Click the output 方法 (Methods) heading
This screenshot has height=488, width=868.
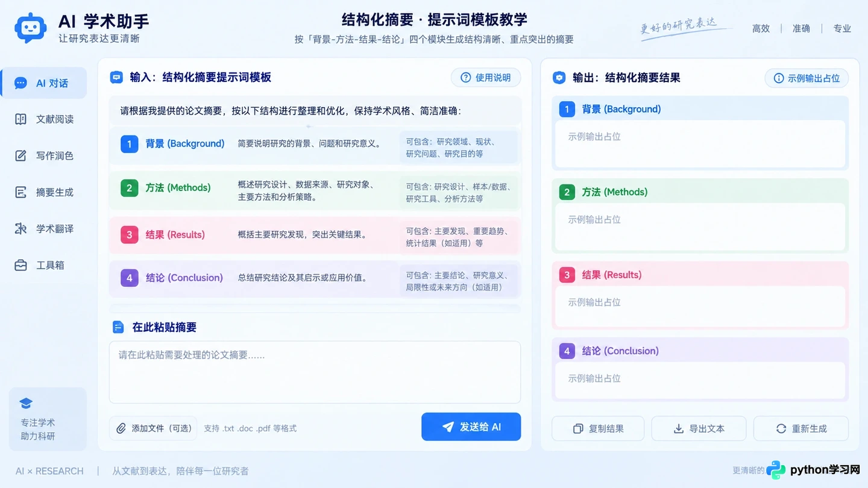(614, 192)
